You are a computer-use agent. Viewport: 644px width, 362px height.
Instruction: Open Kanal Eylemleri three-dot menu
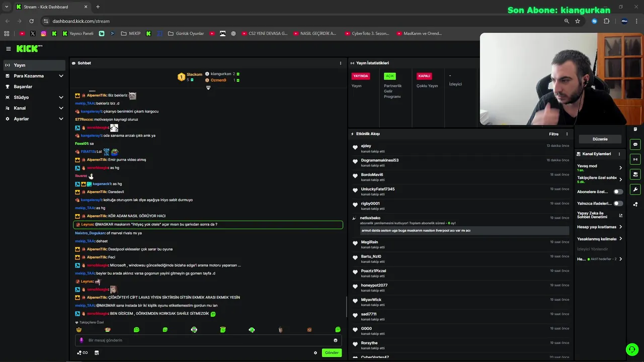[619, 154]
